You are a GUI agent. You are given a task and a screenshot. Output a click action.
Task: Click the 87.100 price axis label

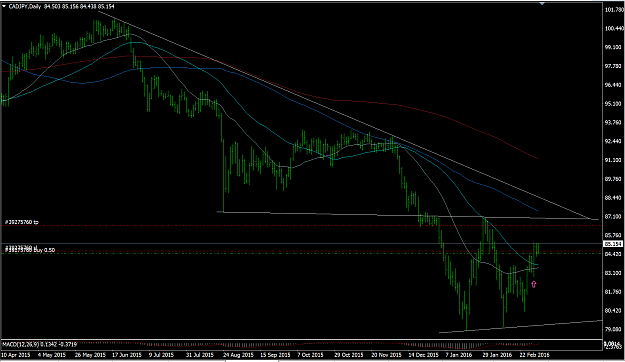(614, 216)
